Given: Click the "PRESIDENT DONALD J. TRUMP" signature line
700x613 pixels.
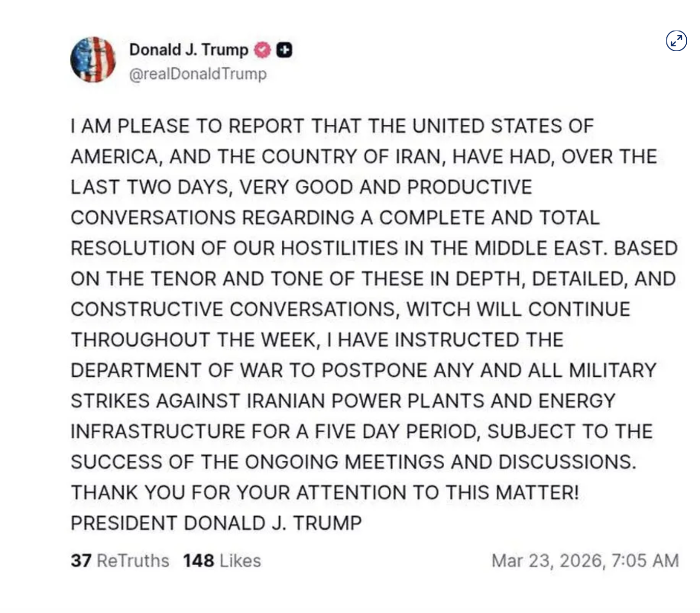Looking at the screenshot, I should coord(216,523).
